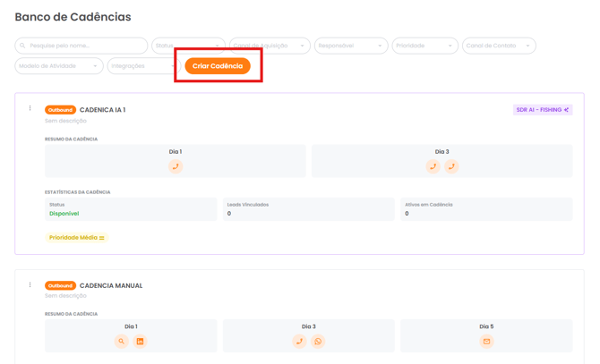
Task: Click the email icon under Dia 5
Action: 486,342
